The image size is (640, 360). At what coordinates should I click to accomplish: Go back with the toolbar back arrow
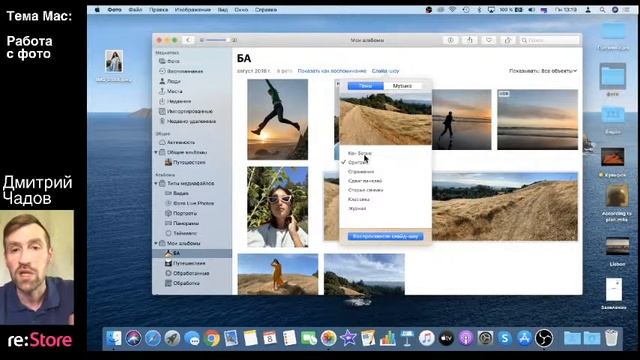pos(188,40)
